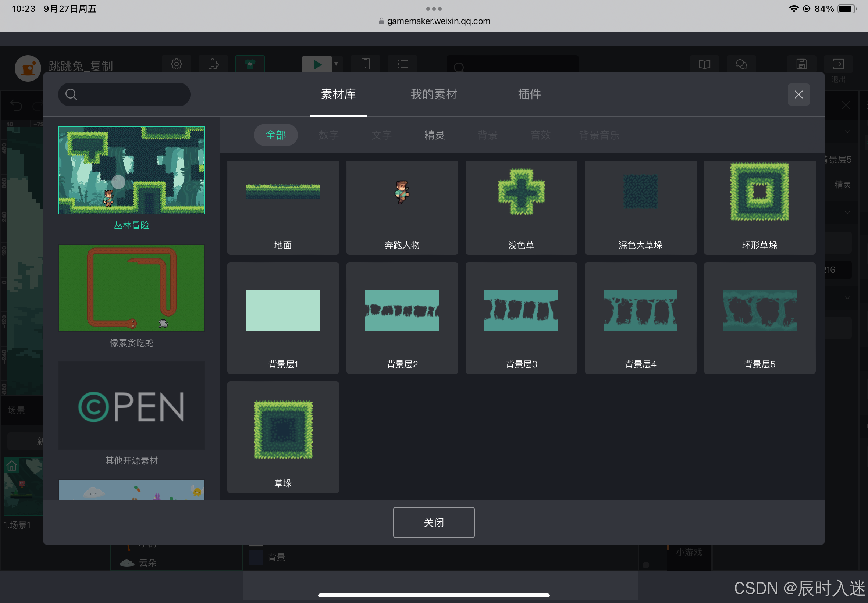Select the 地面 ground strip asset
Screen dimensions: 868x603
283,207
